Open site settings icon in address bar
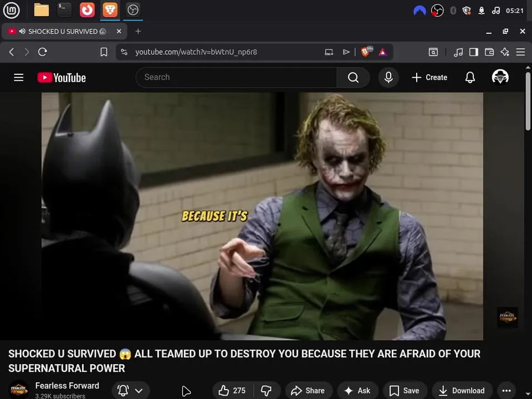The image size is (532, 399). [124, 52]
